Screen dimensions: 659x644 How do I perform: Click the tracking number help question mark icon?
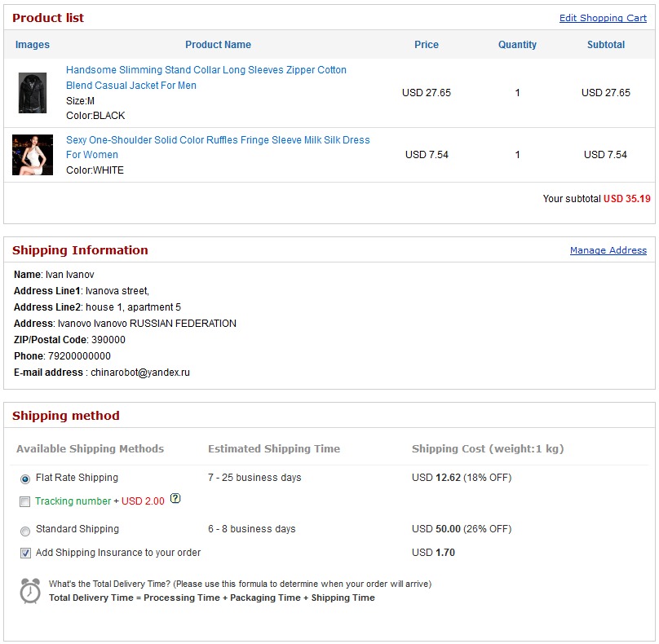click(x=175, y=499)
